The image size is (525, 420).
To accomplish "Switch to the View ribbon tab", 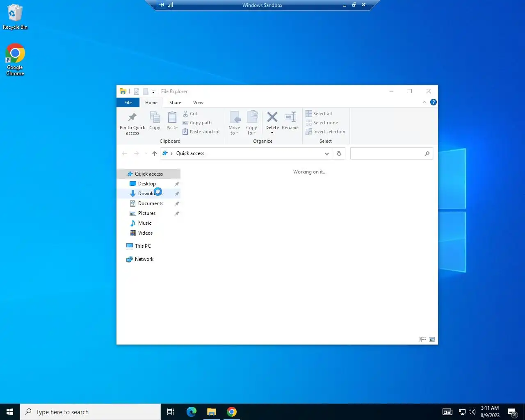I will [198, 103].
